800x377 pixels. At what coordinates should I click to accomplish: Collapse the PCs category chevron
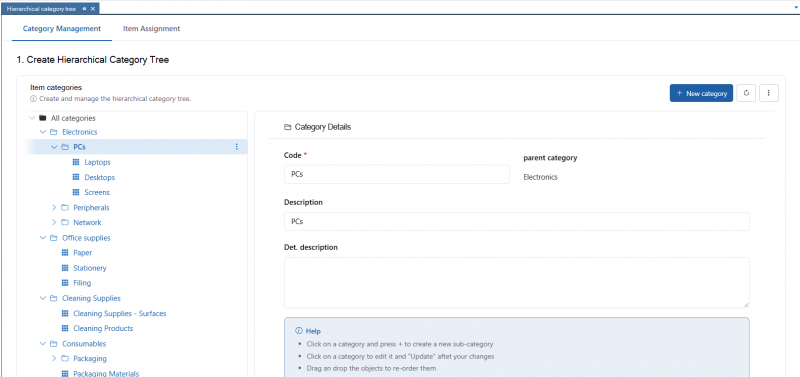tap(55, 147)
